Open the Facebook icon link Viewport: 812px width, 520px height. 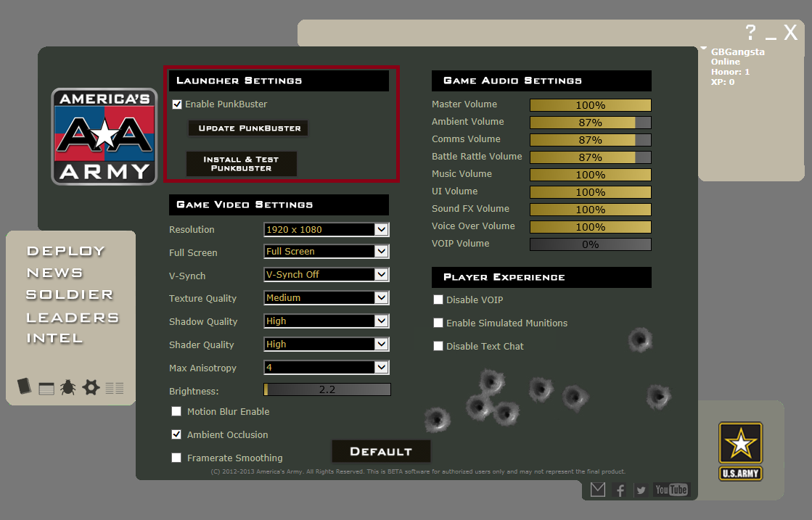620,490
